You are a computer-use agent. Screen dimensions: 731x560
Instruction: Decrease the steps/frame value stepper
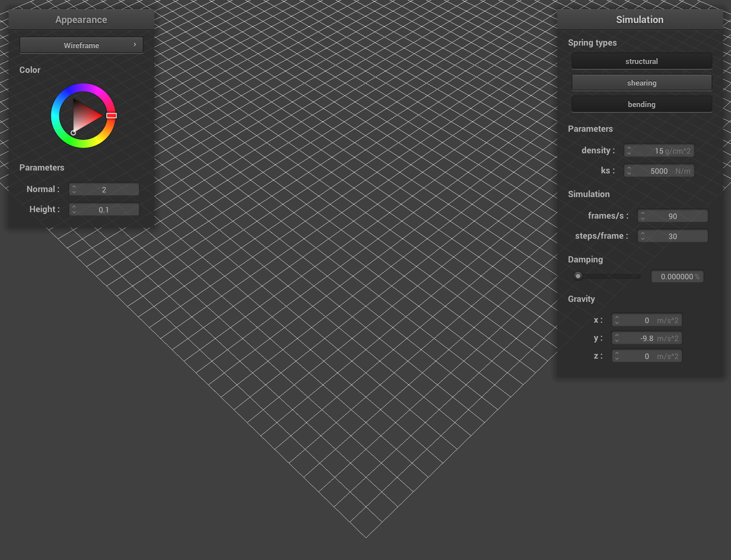pyautogui.click(x=643, y=238)
